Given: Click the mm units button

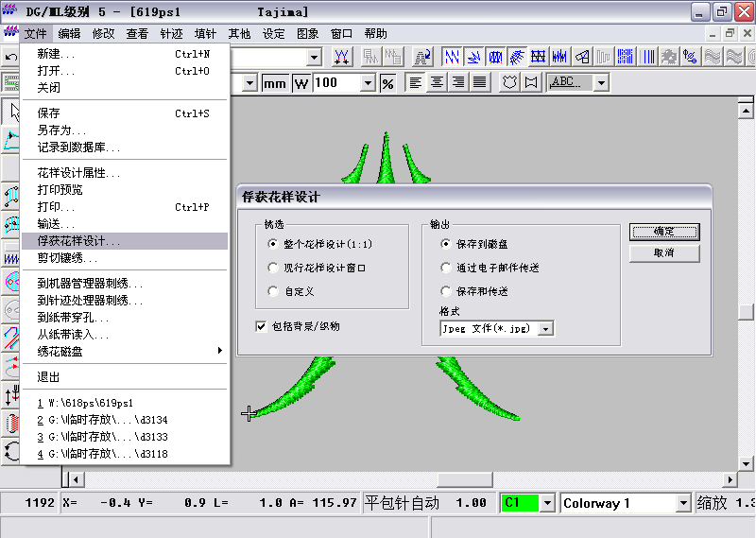Looking at the screenshot, I should (275, 83).
